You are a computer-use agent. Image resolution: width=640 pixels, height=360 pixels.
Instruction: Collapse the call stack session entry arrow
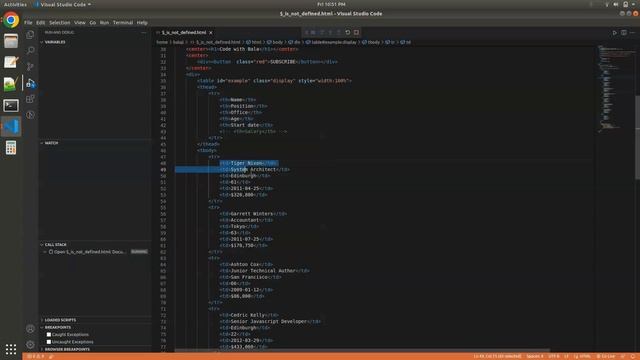coord(45,252)
